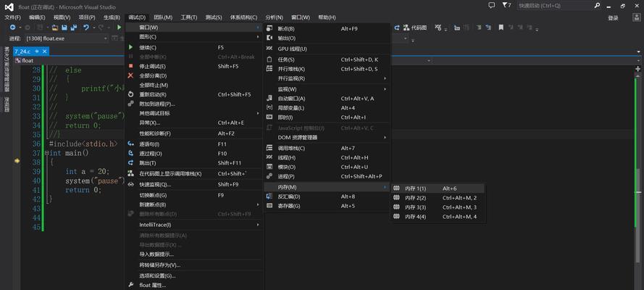Choose 全部分离(D) with the red X icon
Viewport: 644px width, 290px height.
[193, 75]
